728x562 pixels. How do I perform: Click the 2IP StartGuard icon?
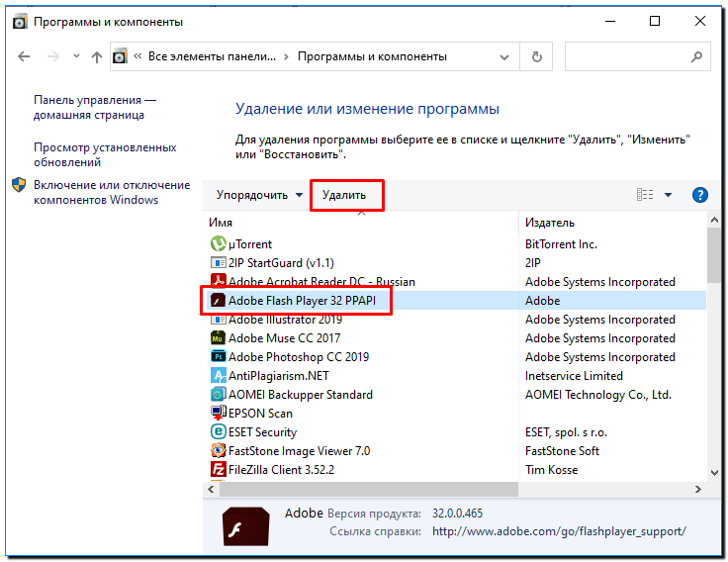[219, 263]
